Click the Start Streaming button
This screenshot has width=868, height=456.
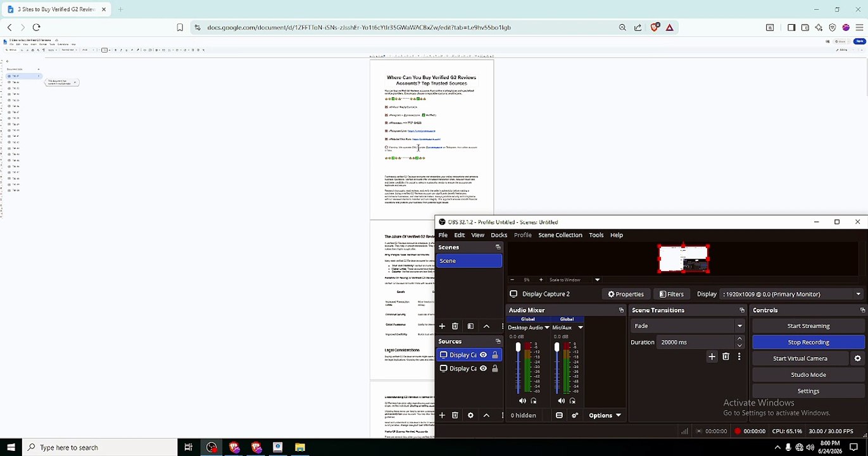808,326
